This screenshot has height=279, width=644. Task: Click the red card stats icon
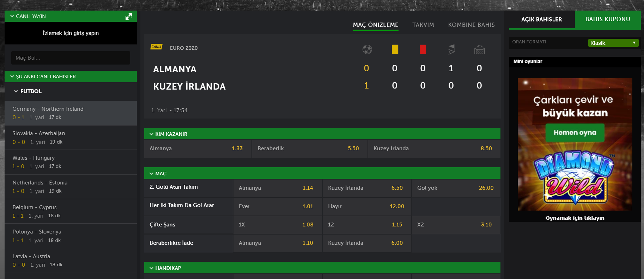pyautogui.click(x=423, y=49)
